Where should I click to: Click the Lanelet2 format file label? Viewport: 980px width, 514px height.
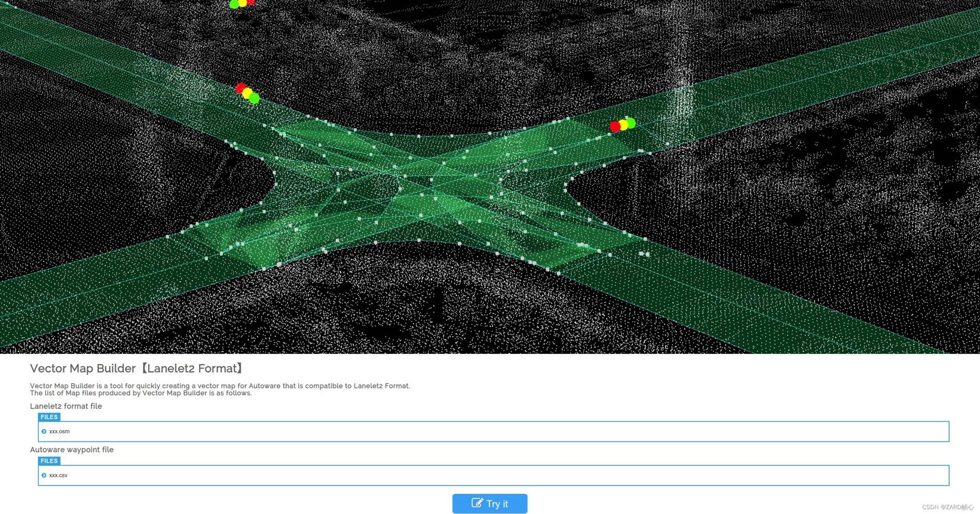pos(66,406)
